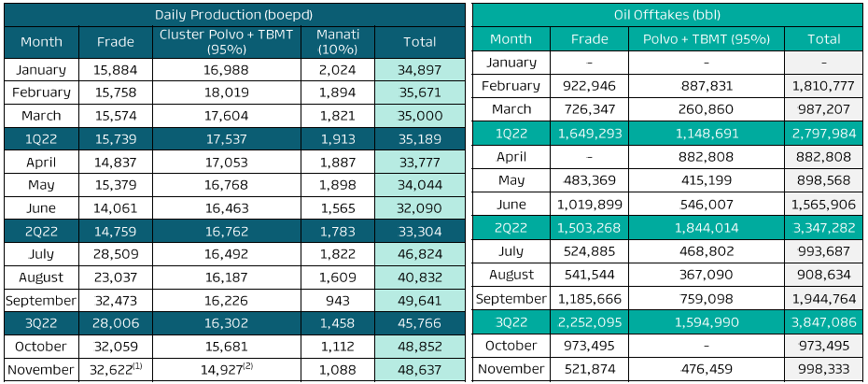This screenshot has height=384, width=868.
Task: Click November Frade production 32,622 cell
Action: 115,370
